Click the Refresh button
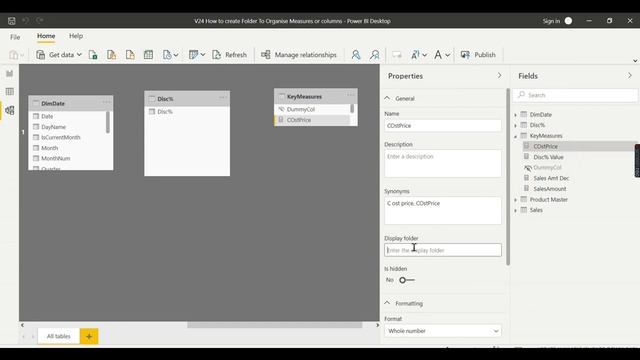Screen dimensions: 640x360 point(230,55)
